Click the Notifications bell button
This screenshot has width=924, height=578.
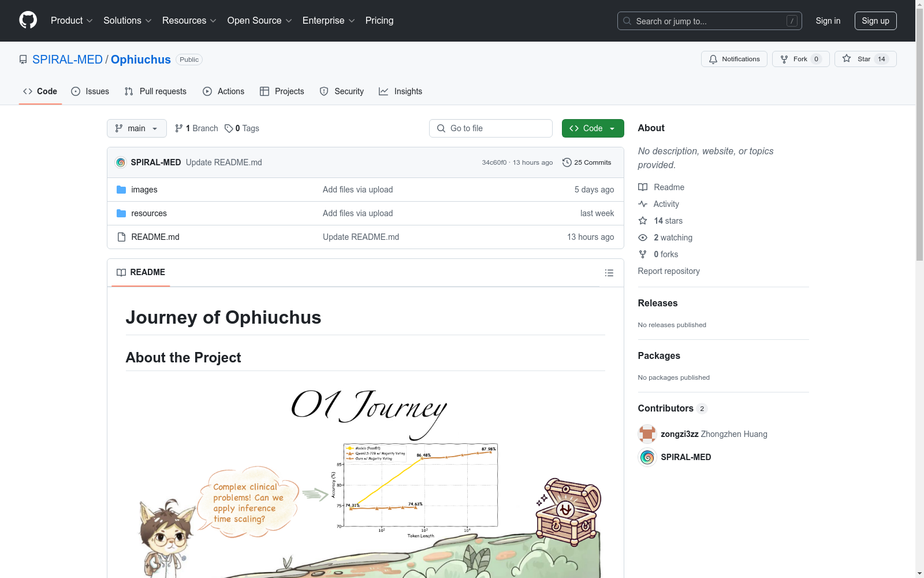tap(734, 59)
